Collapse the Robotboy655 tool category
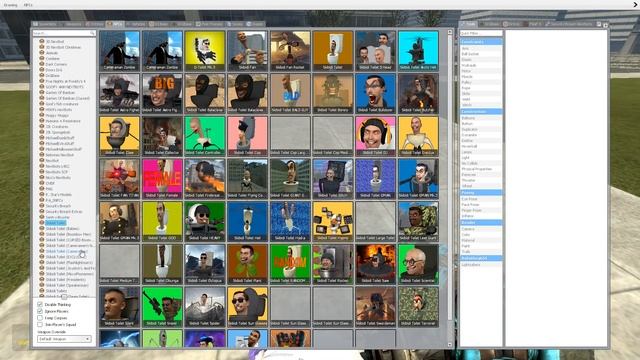This screenshot has width=640, height=360. coord(481,258)
